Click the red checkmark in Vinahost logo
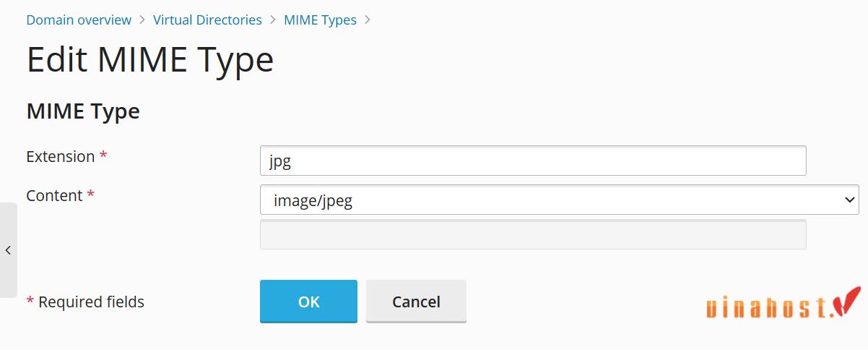 [847, 301]
